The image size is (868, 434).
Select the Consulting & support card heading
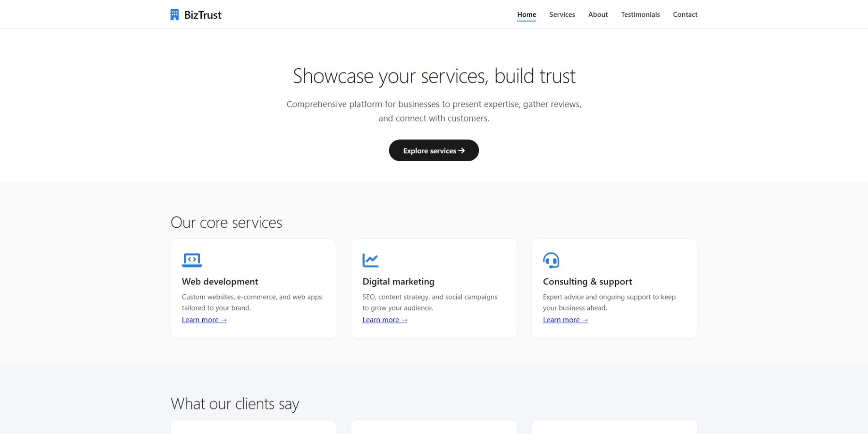(587, 282)
